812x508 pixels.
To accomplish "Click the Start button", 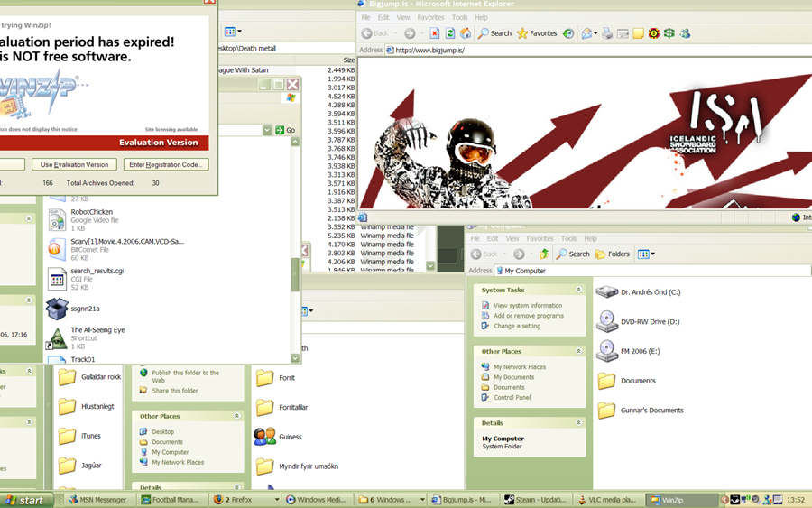I will [x=26, y=500].
